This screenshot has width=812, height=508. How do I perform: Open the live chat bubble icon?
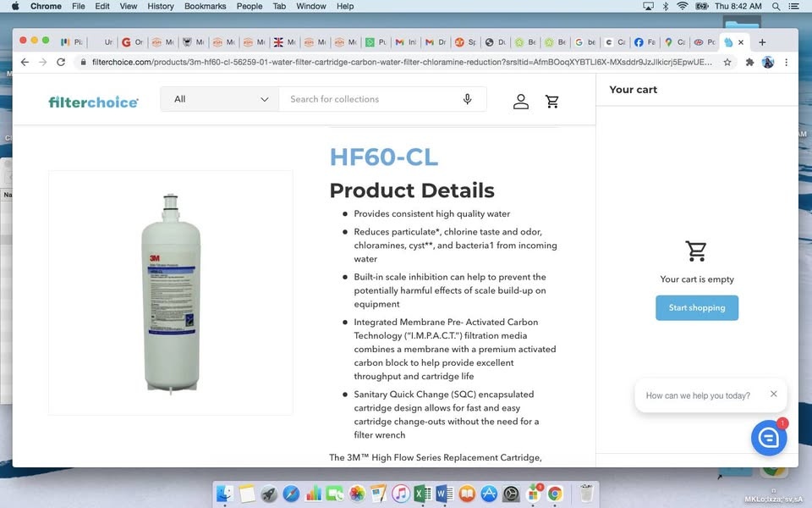[769, 438]
